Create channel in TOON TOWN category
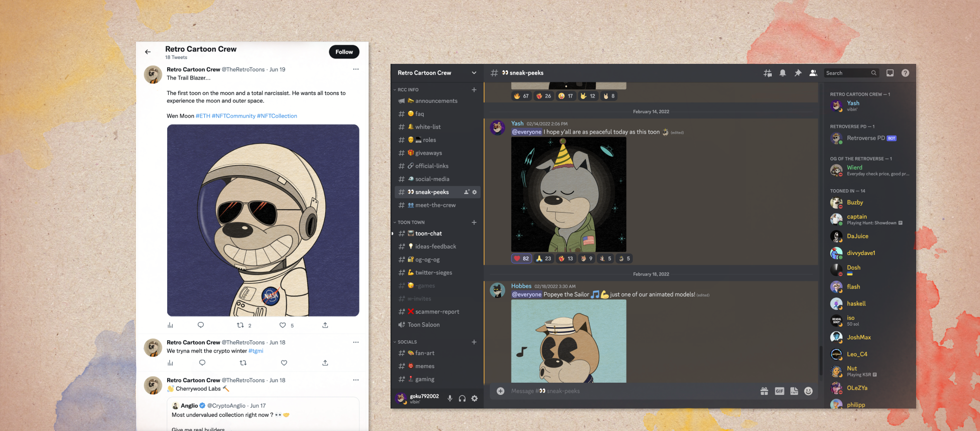 (x=474, y=222)
